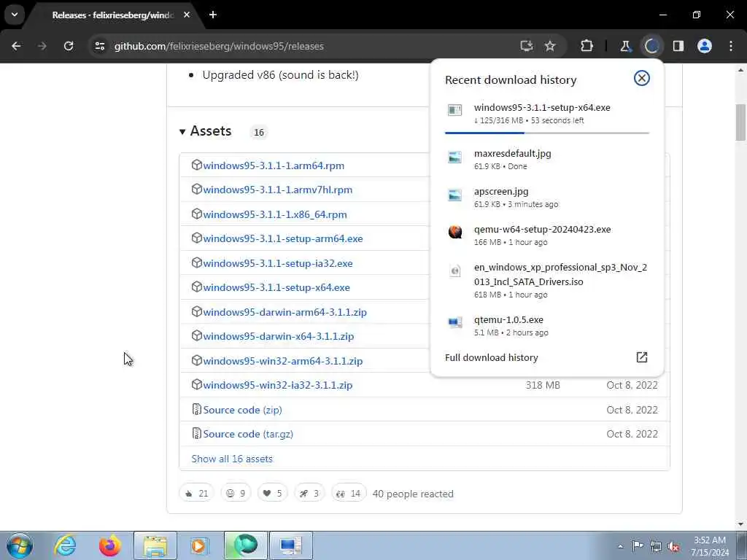This screenshot has height=560, width=747.
Task: Download windows95-win32-arm64-3.1.1.zip
Action: [x=283, y=361]
